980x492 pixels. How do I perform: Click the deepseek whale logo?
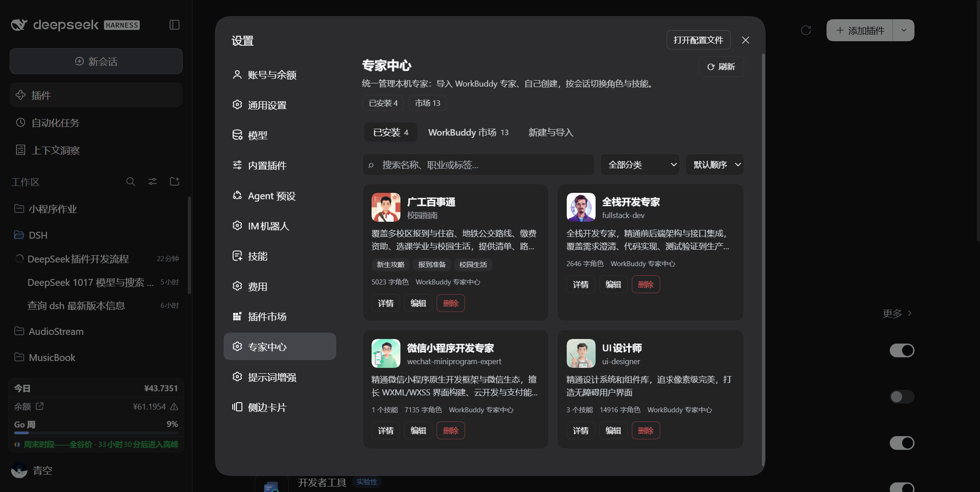pyautogui.click(x=19, y=25)
